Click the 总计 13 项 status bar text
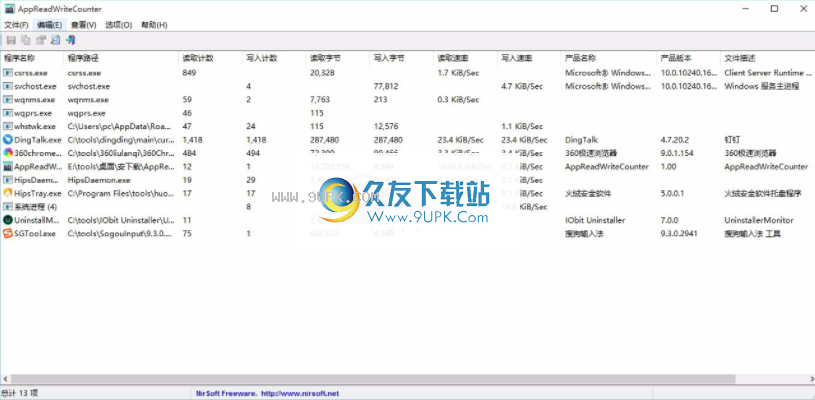Screen dimensions: 815x400 tap(20, 393)
